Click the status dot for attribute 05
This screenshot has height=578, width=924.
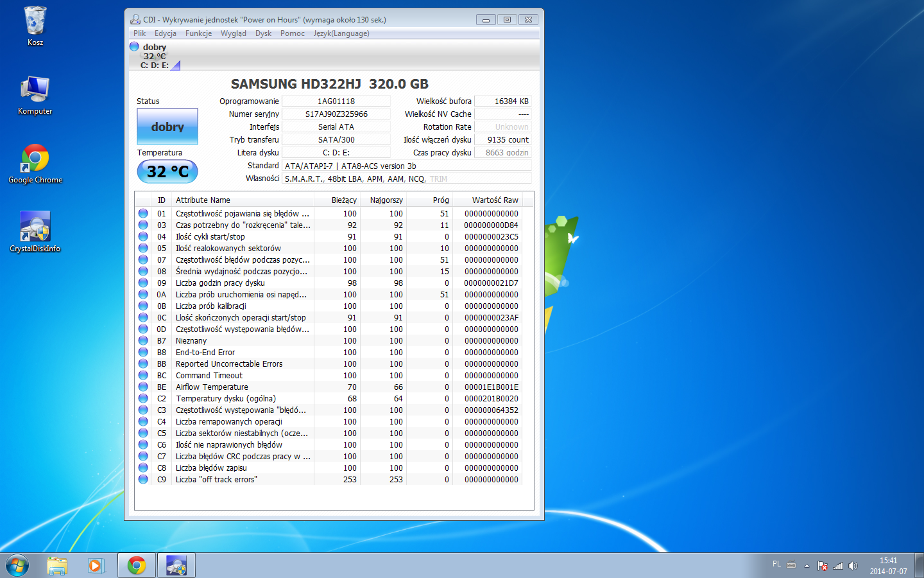click(x=143, y=248)
